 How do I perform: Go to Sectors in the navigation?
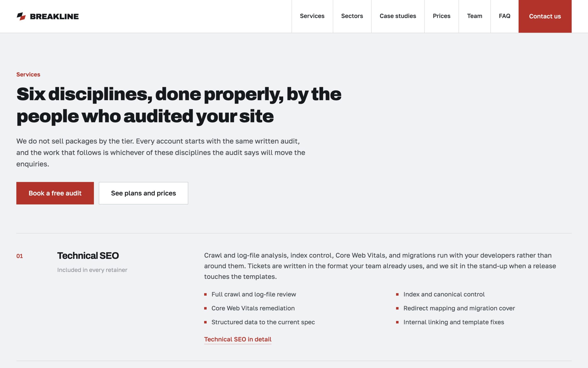352,16
